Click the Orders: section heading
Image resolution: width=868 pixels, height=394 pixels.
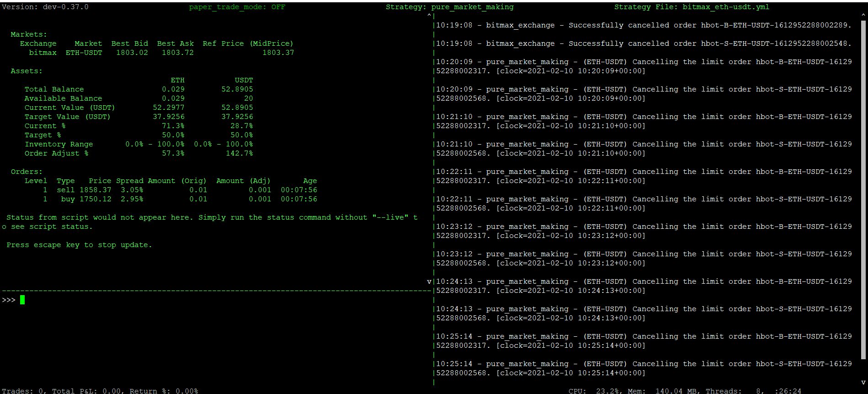pyautogui.click(x=27, y=172)
